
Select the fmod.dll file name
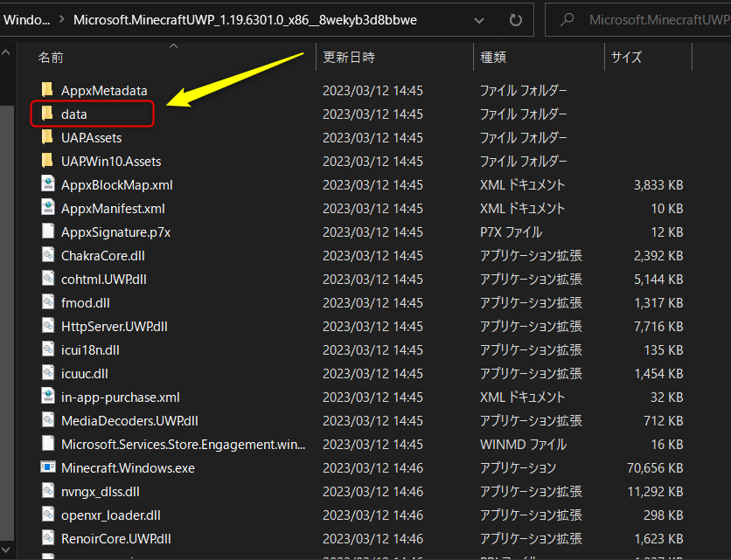(86, 302)
